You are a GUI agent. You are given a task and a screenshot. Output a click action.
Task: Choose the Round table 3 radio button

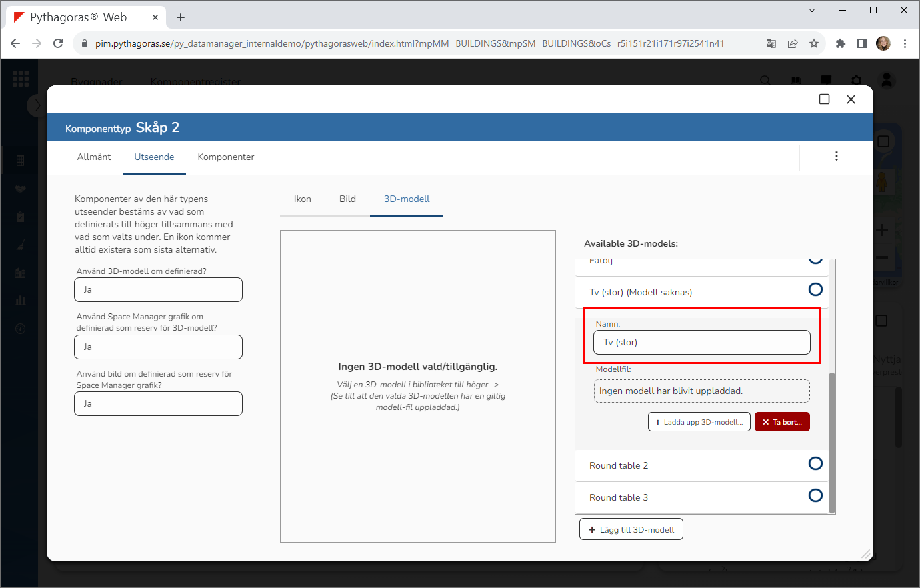(815, 495)
